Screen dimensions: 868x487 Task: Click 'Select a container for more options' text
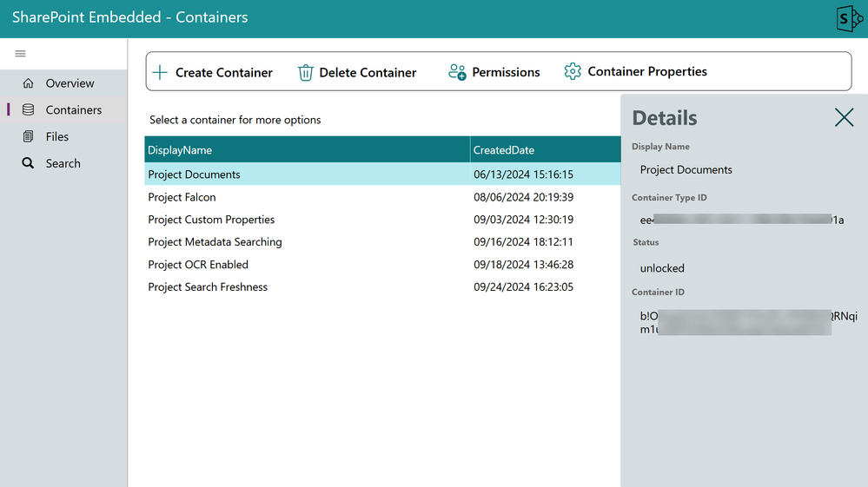pyautogui.click(x=235, y=120)
